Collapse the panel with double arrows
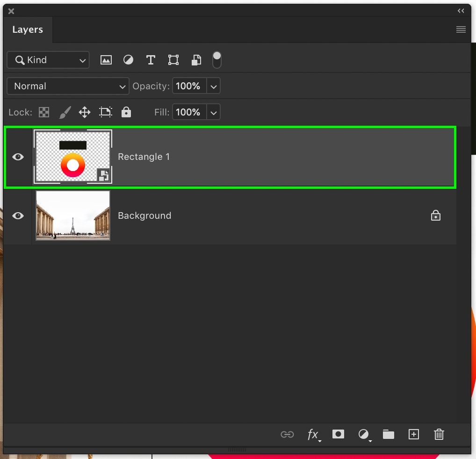The width and height of the screenshot is (476, 459). pos(461,11)
